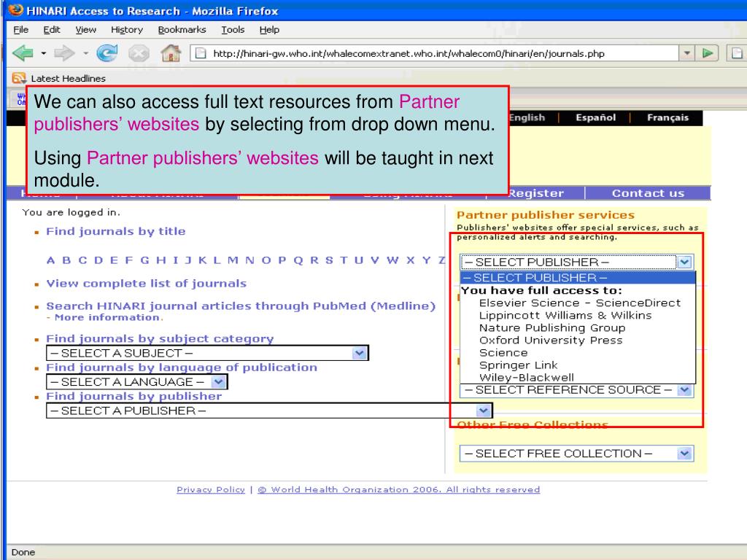This screenshot has height=560, width=747.
Task: Choose Science from the publisher list
Action: pos(503,352)
